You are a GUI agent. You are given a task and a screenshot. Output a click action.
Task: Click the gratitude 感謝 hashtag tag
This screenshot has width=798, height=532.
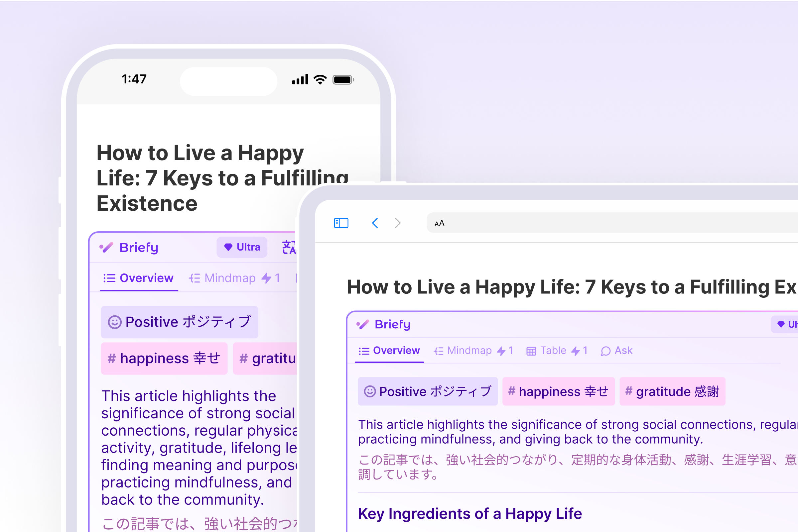point(672,391)
